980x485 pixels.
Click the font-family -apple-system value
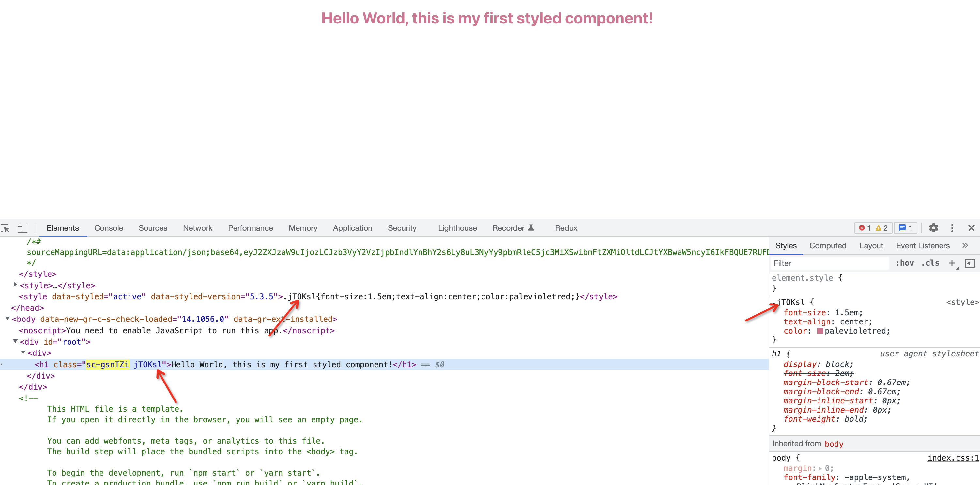tap(877, 477)
